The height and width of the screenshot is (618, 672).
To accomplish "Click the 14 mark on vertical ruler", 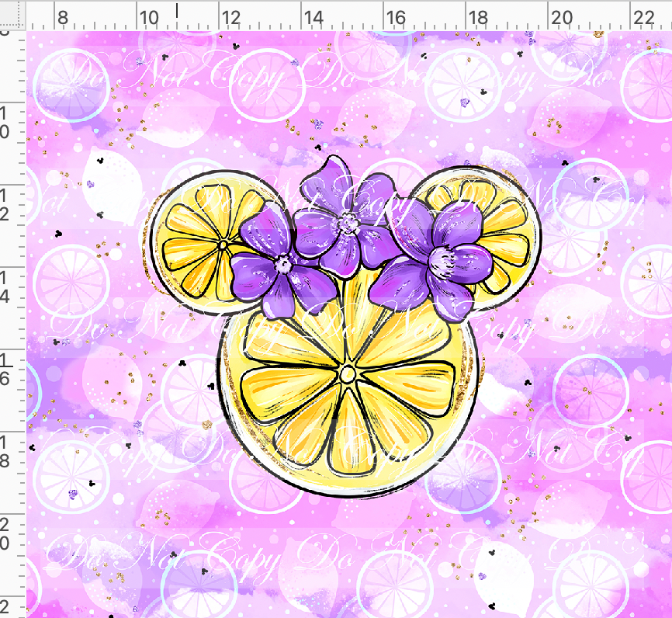I will click(x=5, y=287).
